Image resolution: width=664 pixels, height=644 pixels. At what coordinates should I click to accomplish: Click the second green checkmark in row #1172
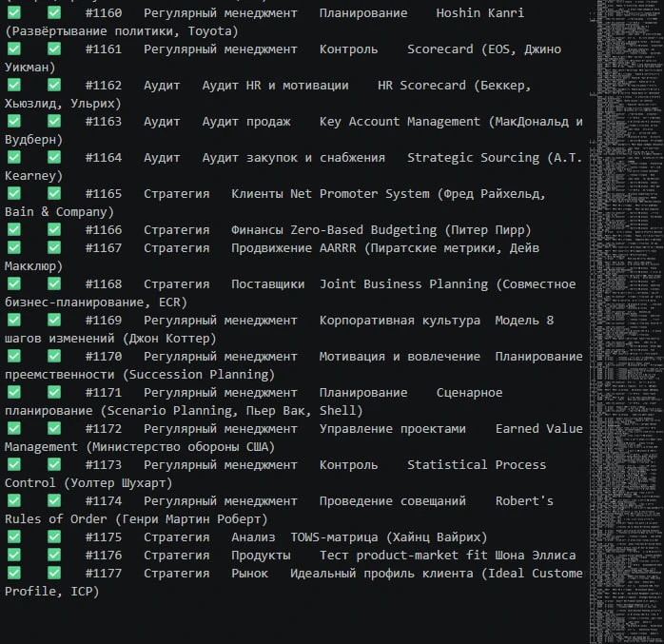point(54,428)
